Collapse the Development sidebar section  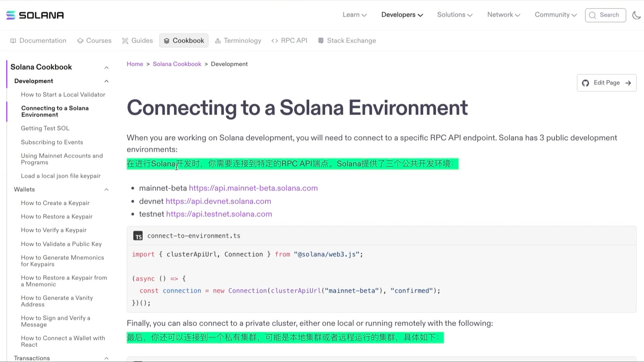tap(106, 81)
